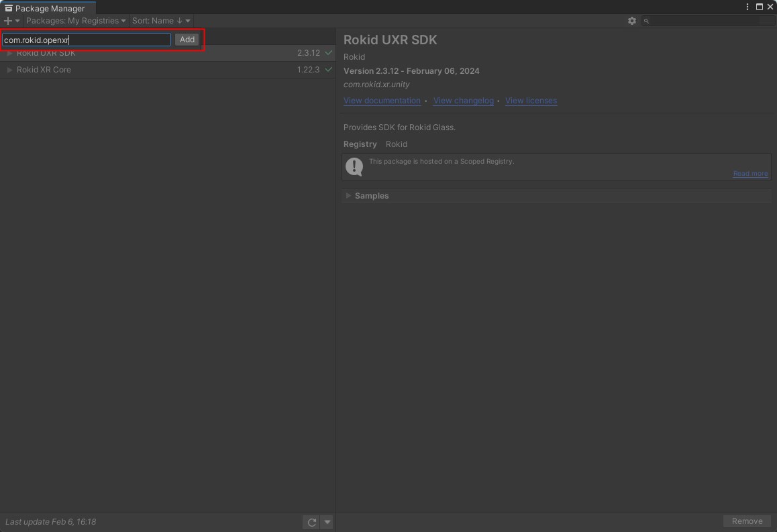Click the Registry Rokid value
This screenshot has width=777, height=532.
pos(397,144)
